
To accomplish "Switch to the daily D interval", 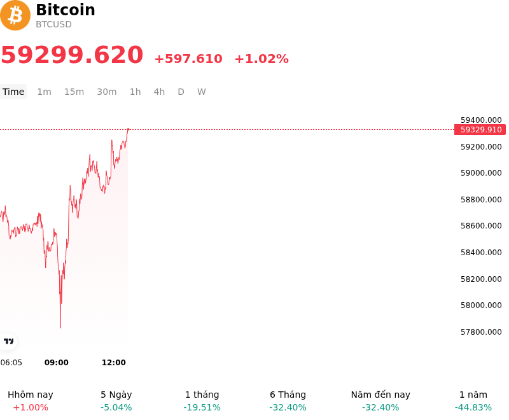I will [x=181, y=92].
